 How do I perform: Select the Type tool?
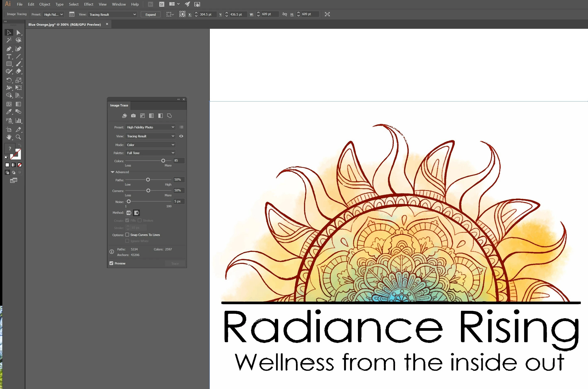[x=9, y=56]
